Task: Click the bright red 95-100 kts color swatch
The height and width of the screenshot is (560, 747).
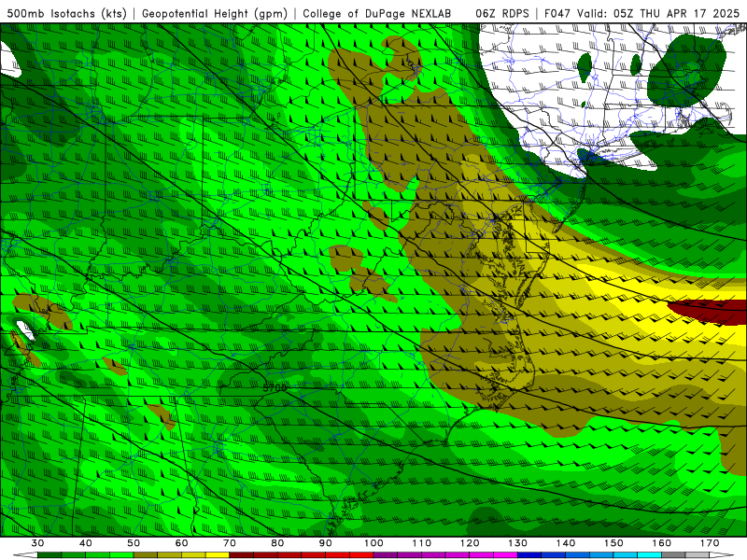Action: point(361,555)
